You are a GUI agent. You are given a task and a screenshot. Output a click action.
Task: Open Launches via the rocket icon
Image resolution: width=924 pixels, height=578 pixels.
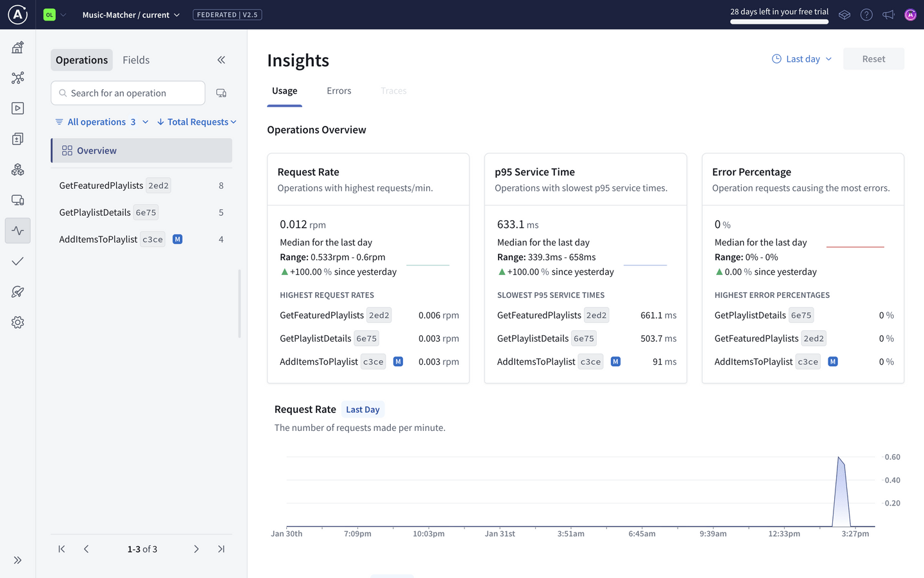[17, 292]
